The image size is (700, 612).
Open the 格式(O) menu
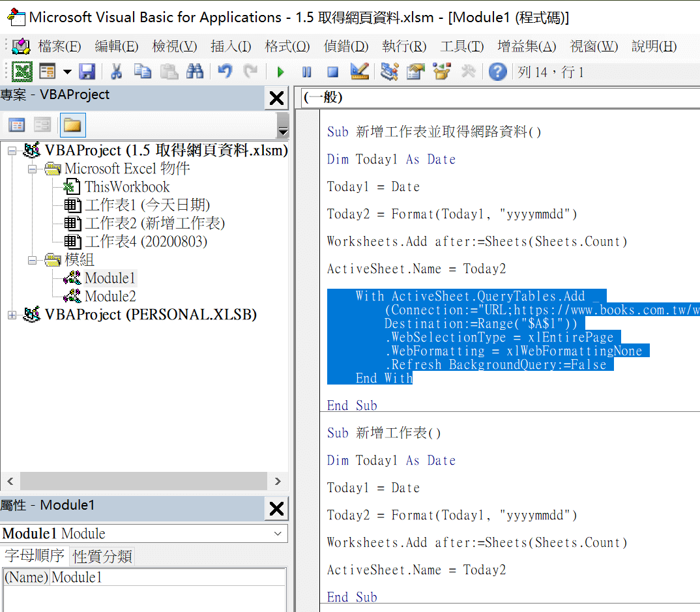coord(287,46)
